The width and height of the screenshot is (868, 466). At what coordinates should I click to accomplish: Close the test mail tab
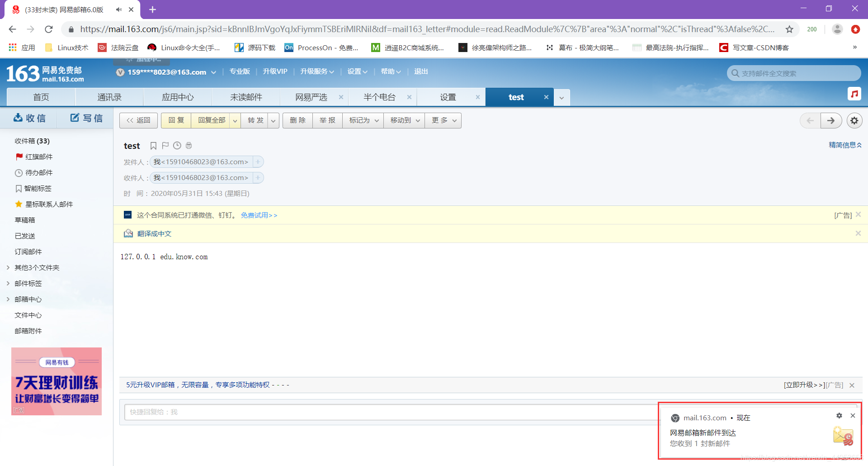[546, 97]
